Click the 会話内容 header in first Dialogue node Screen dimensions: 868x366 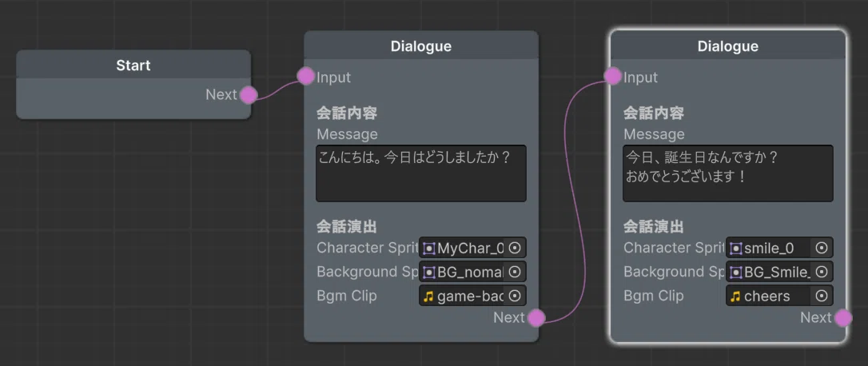pos(347,113)
